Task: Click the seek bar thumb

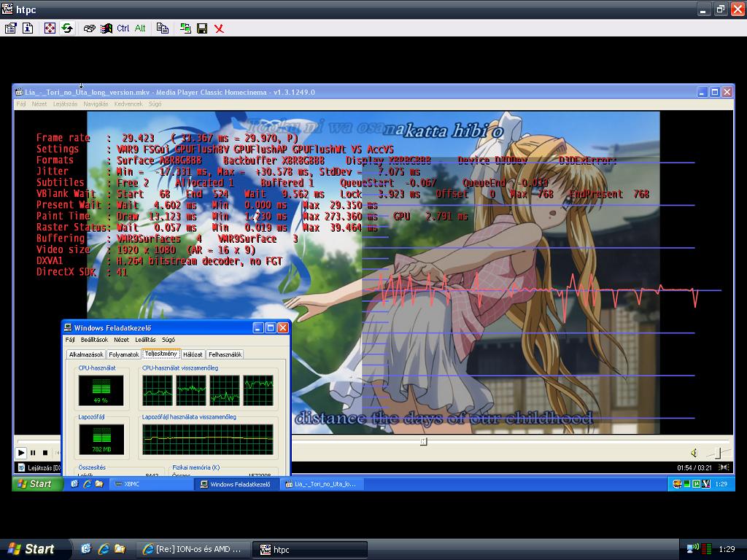Action: [424, 442]
